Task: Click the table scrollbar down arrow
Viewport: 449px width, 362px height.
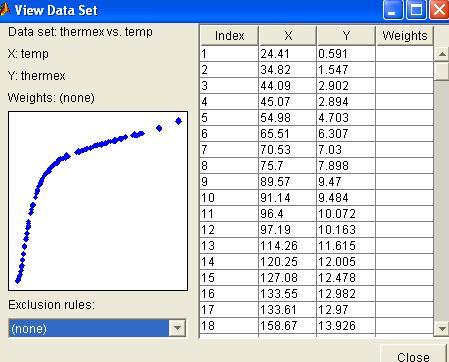Action: tap(442, 329)
